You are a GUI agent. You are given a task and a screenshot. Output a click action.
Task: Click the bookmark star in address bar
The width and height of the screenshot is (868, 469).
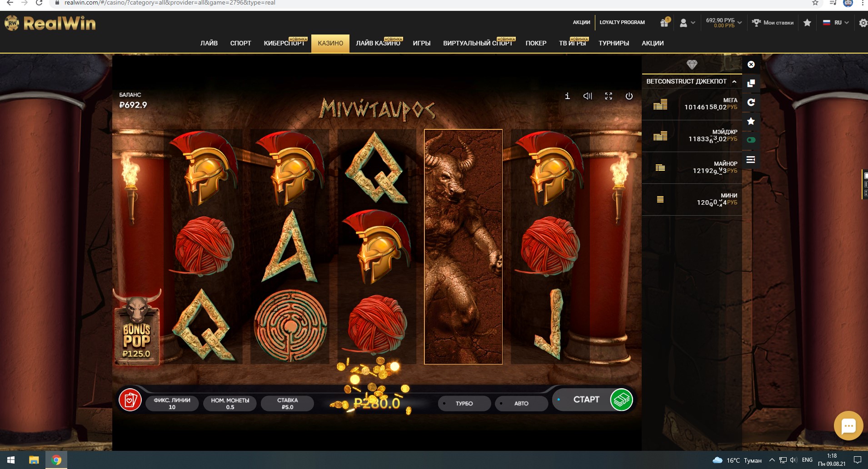pos(815,3)
